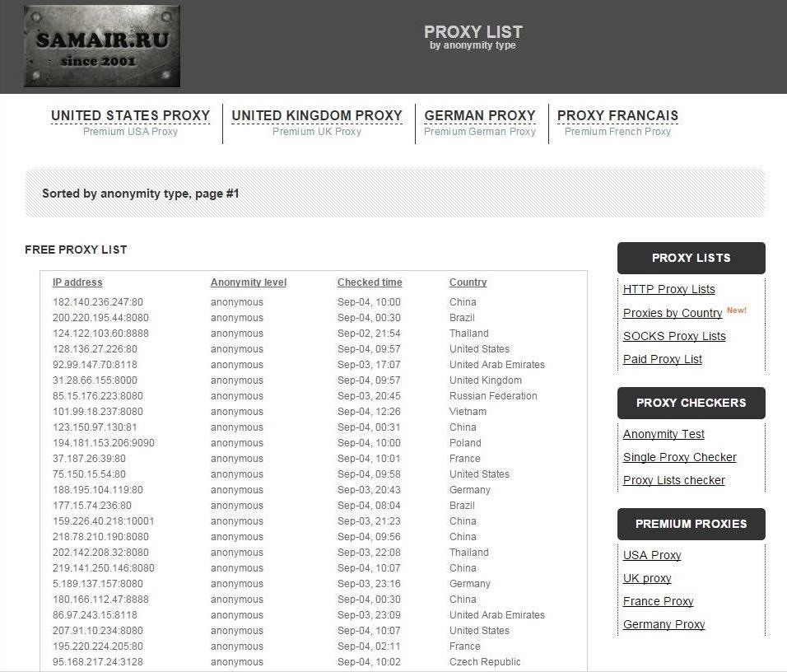Sort by Anonymity level column header

click(x=248, y=282)
